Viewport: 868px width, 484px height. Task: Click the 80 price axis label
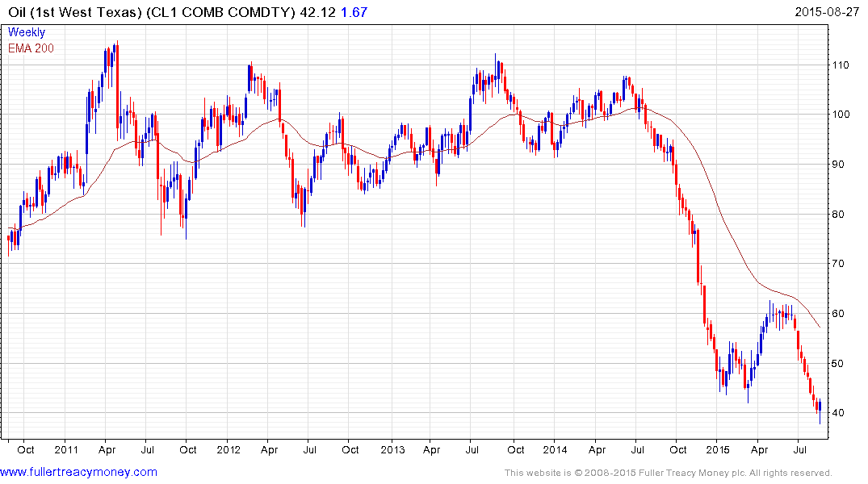[x=838, y=214]
